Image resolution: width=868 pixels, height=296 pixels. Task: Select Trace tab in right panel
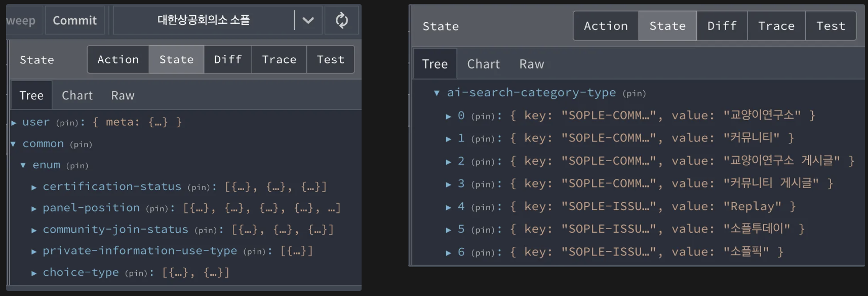tap(776, 26)
